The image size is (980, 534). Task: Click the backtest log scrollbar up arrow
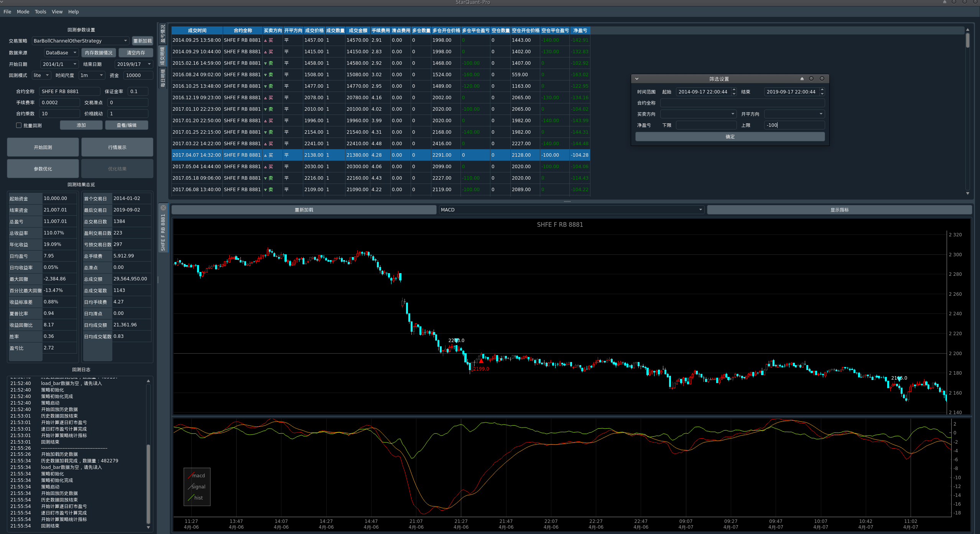tap(148, 381)
